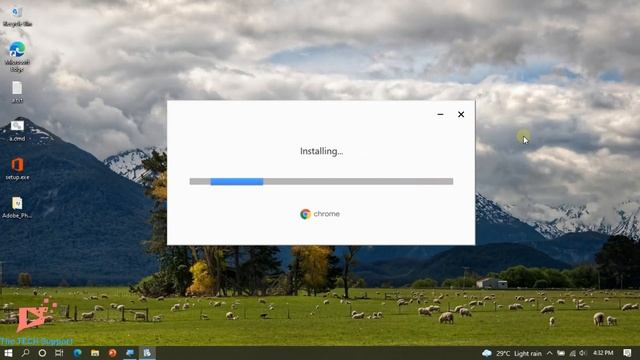640x360 pixels.
Task: Open the volume speaker tray icon
Action: point(582,353)
